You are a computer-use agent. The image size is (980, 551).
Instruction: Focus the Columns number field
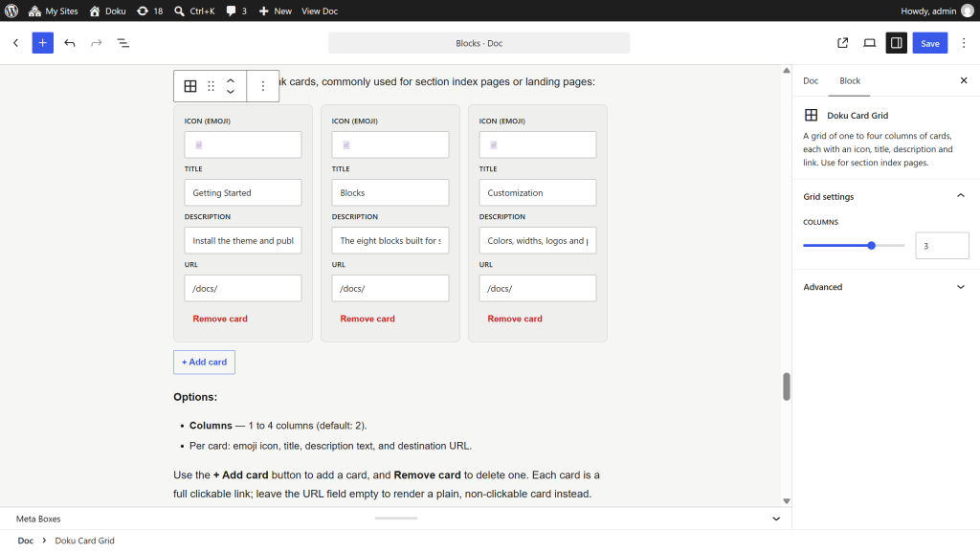(942, 246)
